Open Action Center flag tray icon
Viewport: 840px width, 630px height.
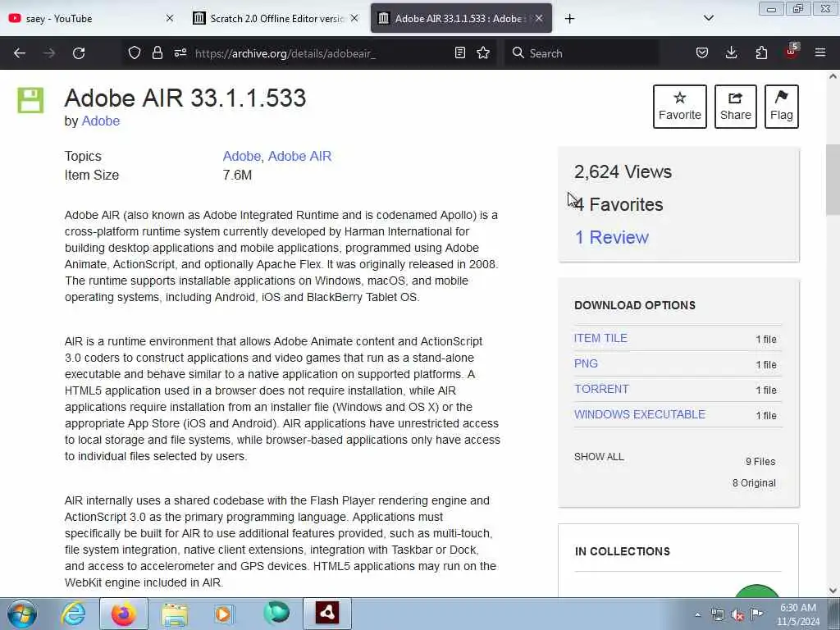coord(757,614)
